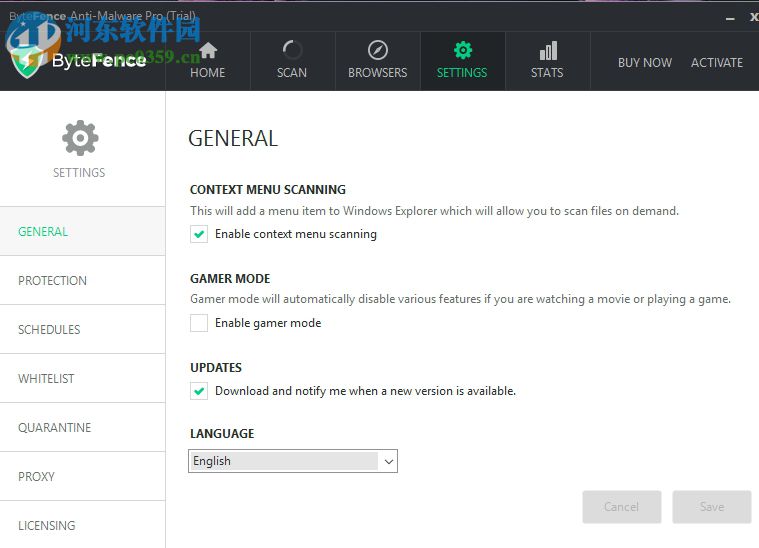Open the Language dropdown arrow
The image size is (759, 548).
388,461
